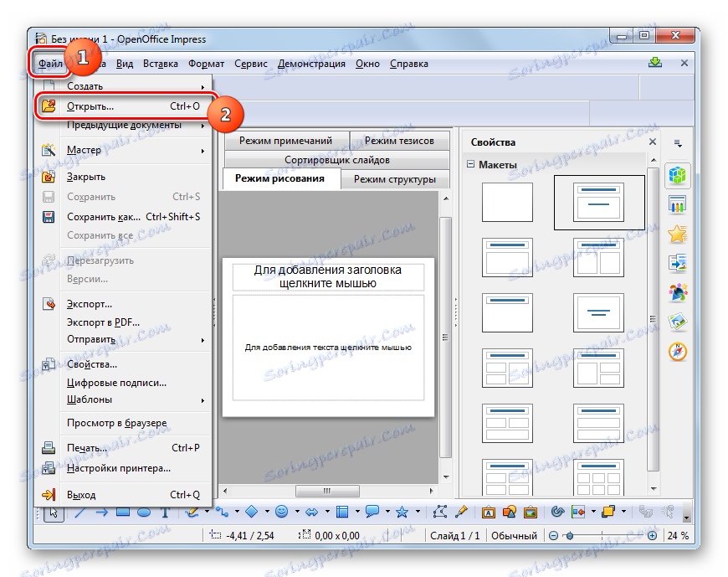Open the Демонстрация menu
The width and height of the screenshot is (728, 577).
(x=311, y=64)
